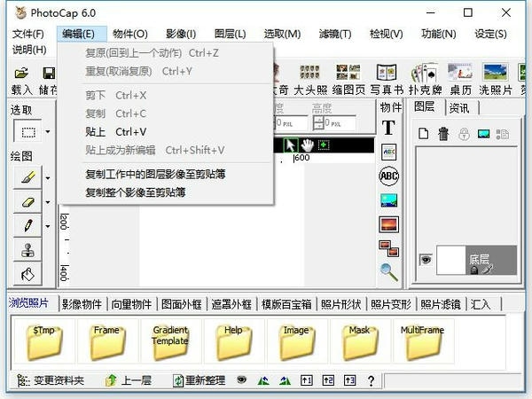Open the 滤镜(T) menu
The image size is (532, 399).
(335, 34)
